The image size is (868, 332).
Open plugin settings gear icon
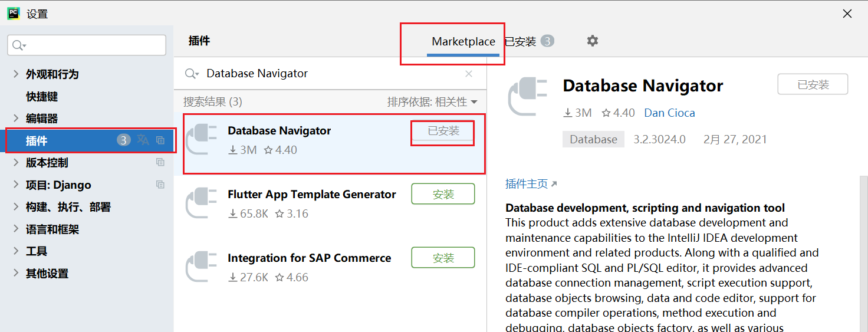pyautogui.click(x=593, y=41)
